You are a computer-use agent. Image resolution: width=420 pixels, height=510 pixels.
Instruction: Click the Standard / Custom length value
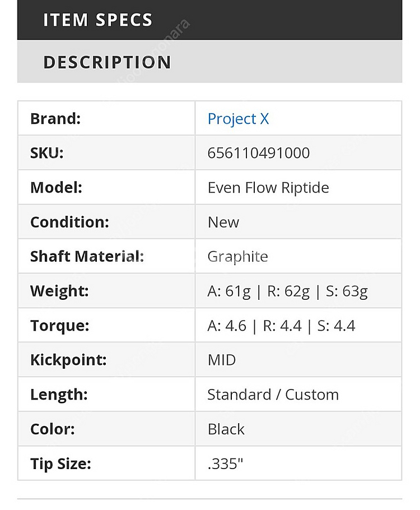[273, 395]
